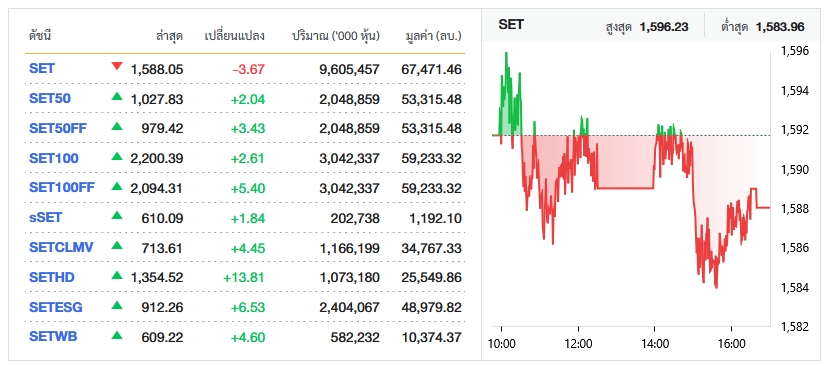
Task: Select the ดัชนี column header
Action: pos(40,36)
